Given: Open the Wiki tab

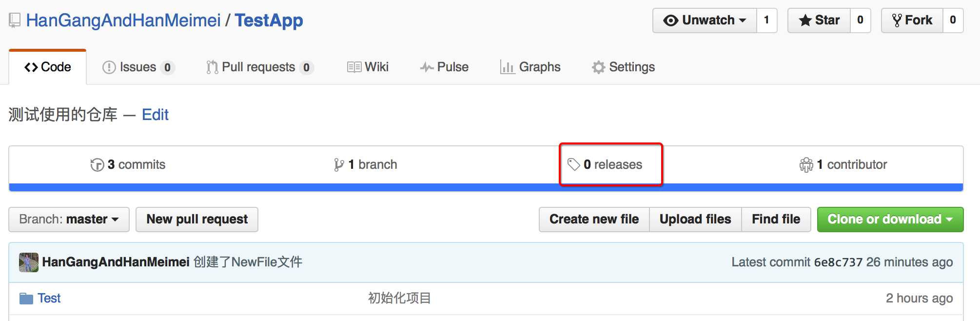Looking at the screenshot, I should pyautogui.click(x=368, y=67).
